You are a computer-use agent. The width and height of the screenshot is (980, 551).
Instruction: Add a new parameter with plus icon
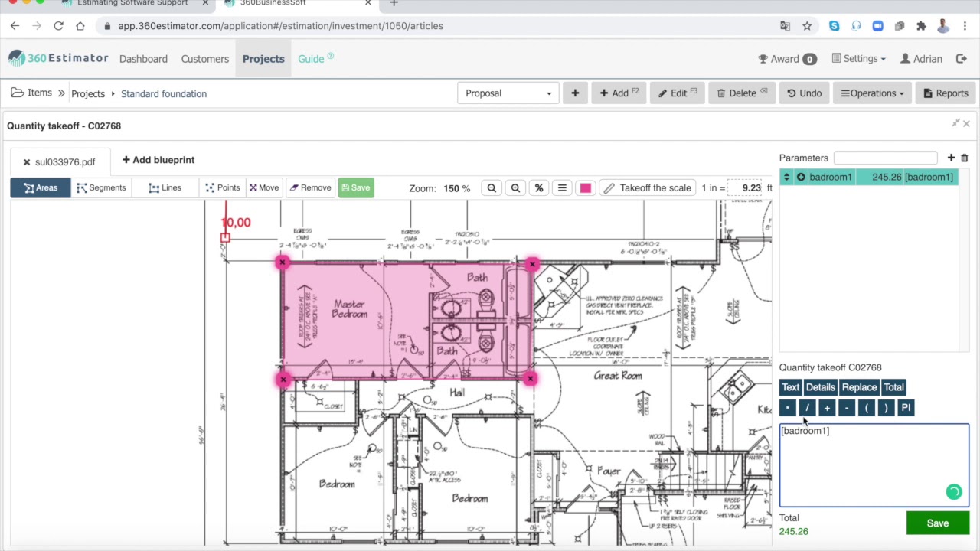951,158
